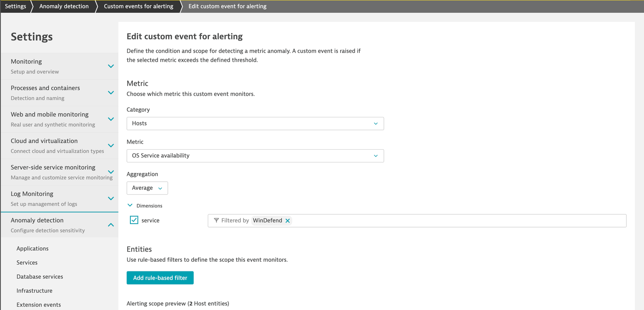The height and width of the screenshot is (310, 644).
Task: Open Database services in sidebar
Action: [x=40, y=277]
